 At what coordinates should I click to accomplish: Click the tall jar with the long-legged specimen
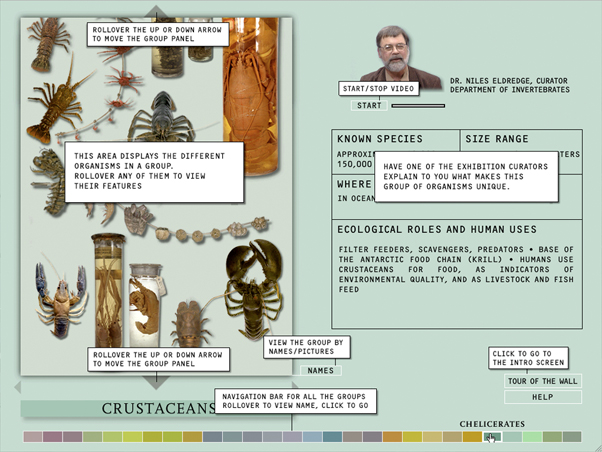pyautogui.click(x=108, y=290)
